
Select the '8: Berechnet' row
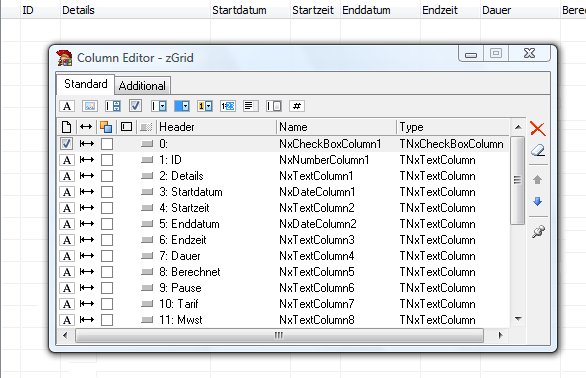tap(283, 272)
